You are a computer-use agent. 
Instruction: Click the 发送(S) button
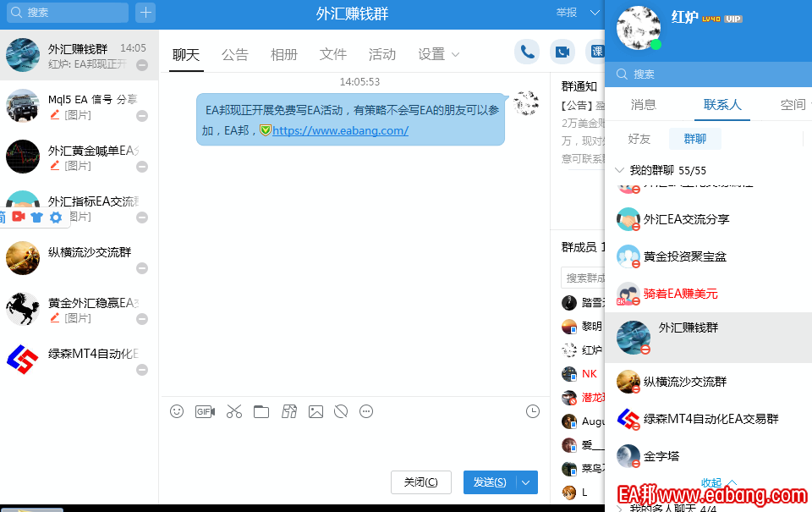coord(490,482)
